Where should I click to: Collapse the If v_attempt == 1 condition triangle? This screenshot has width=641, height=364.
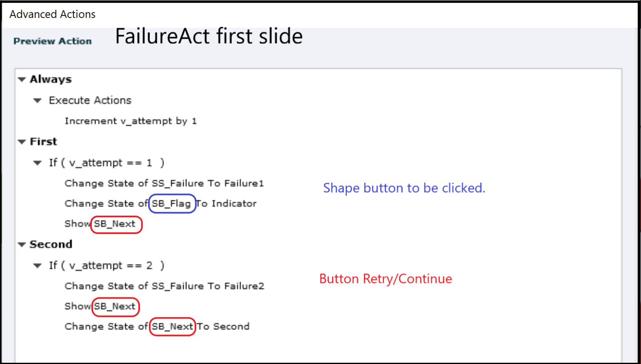tap(37, 163)
